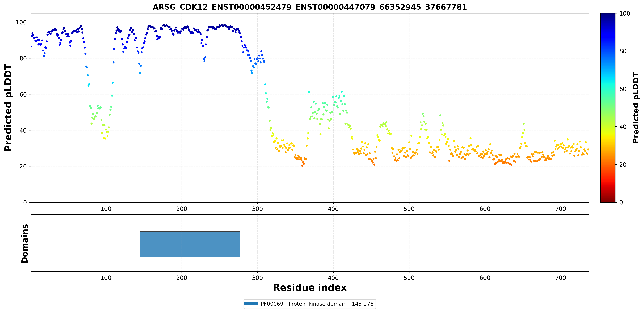644x313 pixels.
Task: Click the PF00069 Protein kinase domain legend text
Action: point(317,304)
